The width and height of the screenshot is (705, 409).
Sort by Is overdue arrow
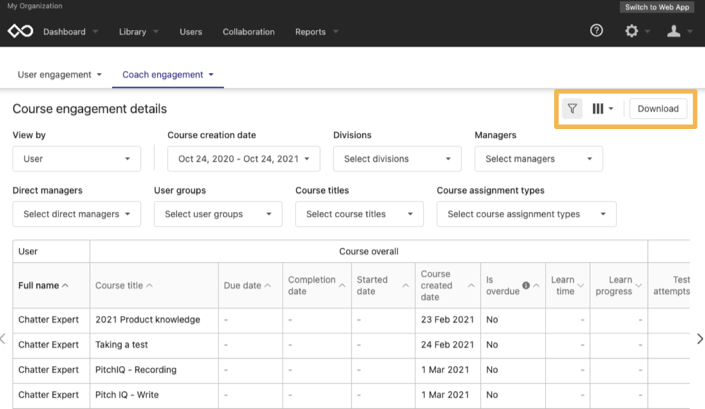536,285
